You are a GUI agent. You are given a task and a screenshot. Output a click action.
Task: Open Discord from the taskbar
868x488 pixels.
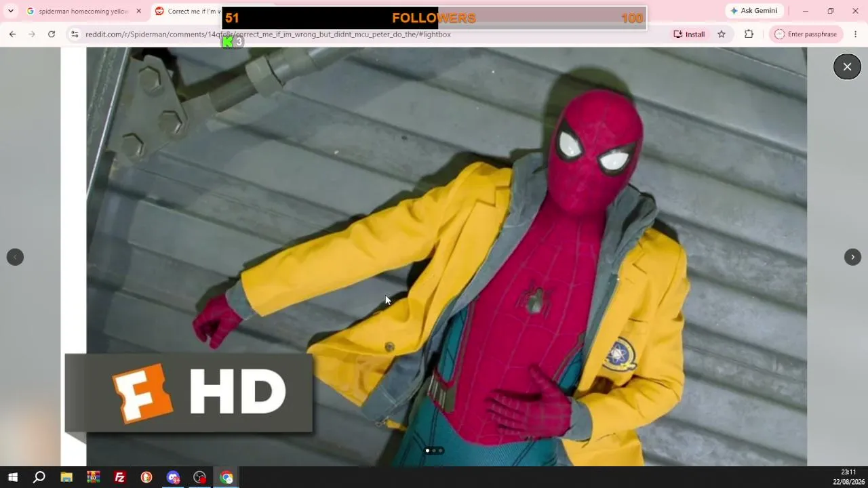[173, 477]
